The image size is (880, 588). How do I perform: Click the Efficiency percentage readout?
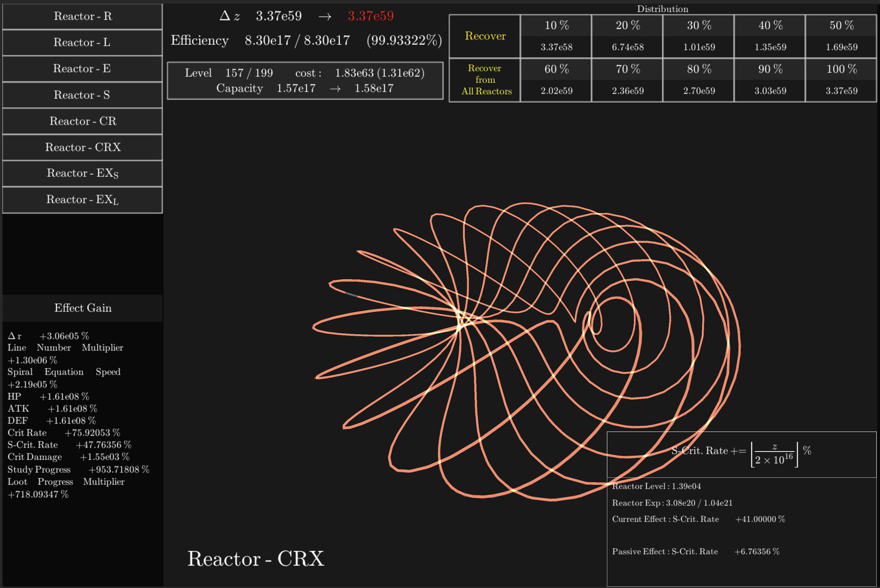pyautogui.click(x=404, y=40)
